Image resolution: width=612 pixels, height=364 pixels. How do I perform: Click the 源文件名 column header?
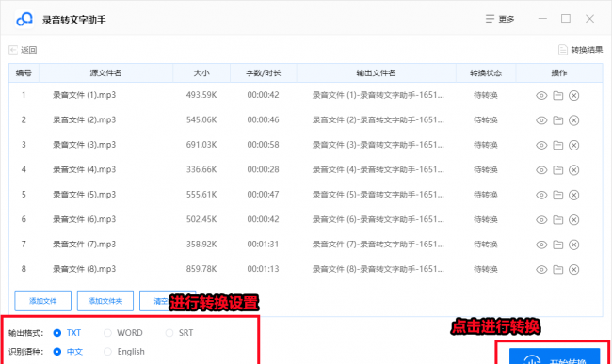coord(105,72)
